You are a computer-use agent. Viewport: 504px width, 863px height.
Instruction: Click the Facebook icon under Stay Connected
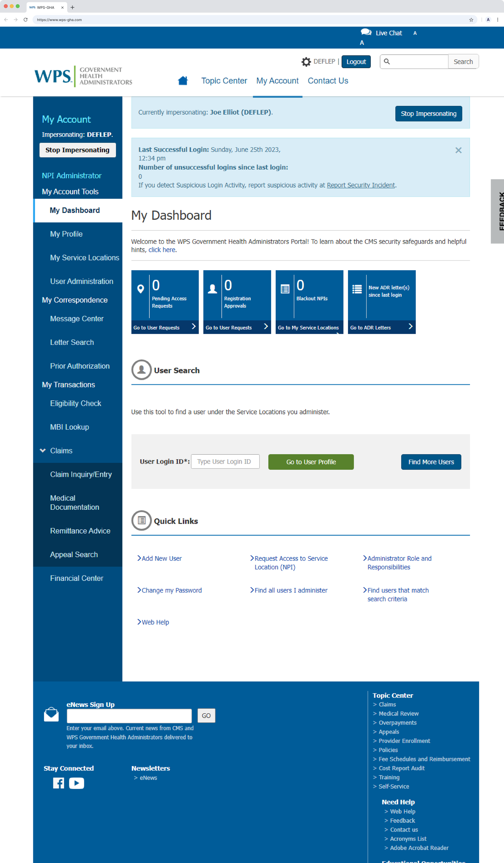(x=58, y=783)
